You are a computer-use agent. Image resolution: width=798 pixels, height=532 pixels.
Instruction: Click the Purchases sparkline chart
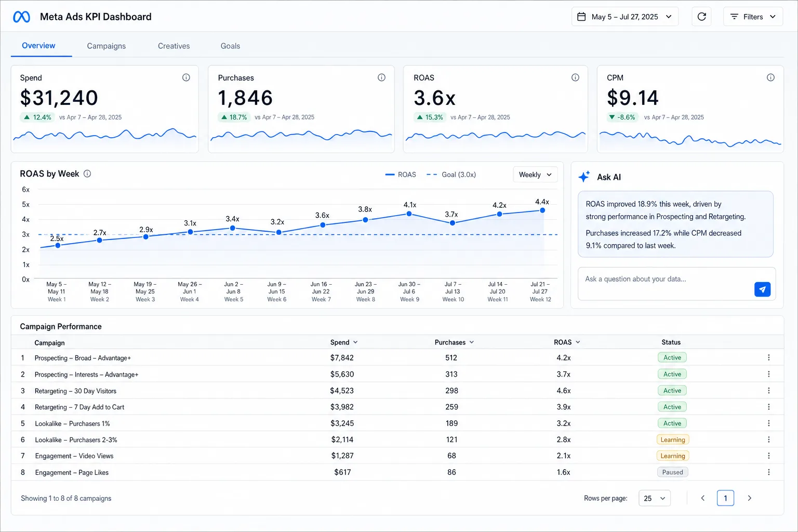(301, 136)
